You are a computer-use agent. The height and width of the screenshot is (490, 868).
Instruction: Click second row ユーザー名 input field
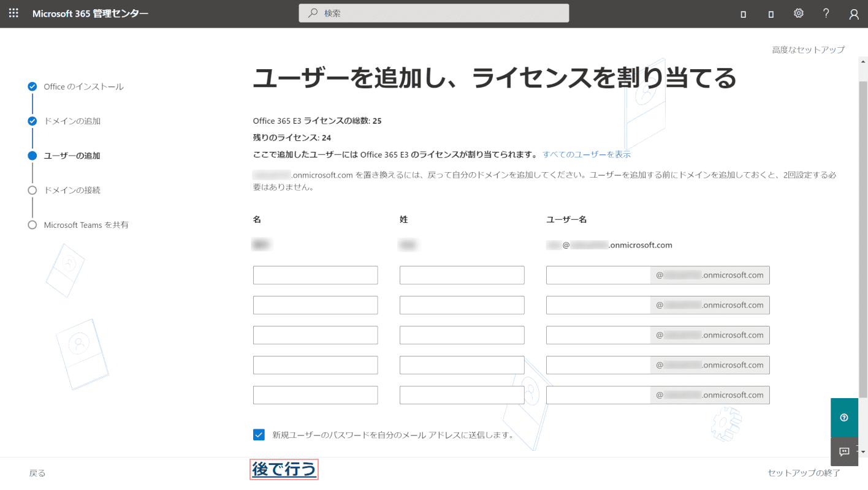(x=598, y=305)
